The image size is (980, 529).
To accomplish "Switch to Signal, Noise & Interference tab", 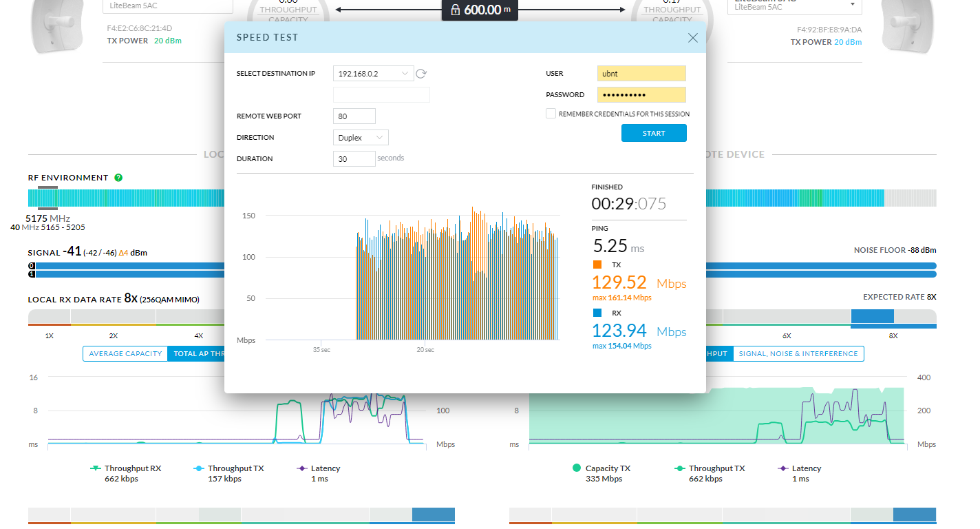I will tap(798, 353).
